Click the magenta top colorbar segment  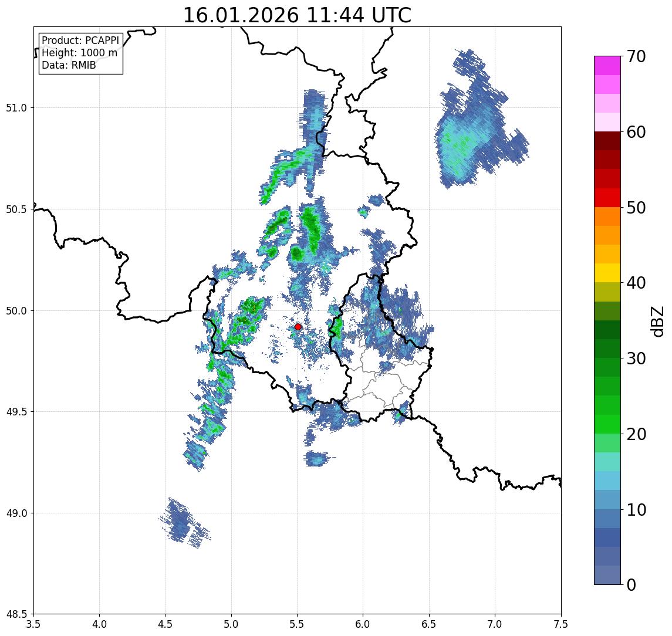607,66
